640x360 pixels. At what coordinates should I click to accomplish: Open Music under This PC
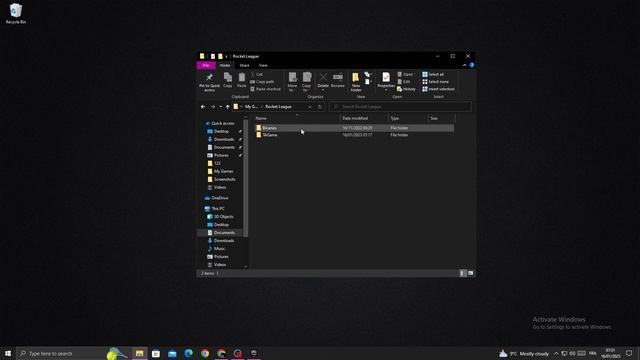click(219, 249)
